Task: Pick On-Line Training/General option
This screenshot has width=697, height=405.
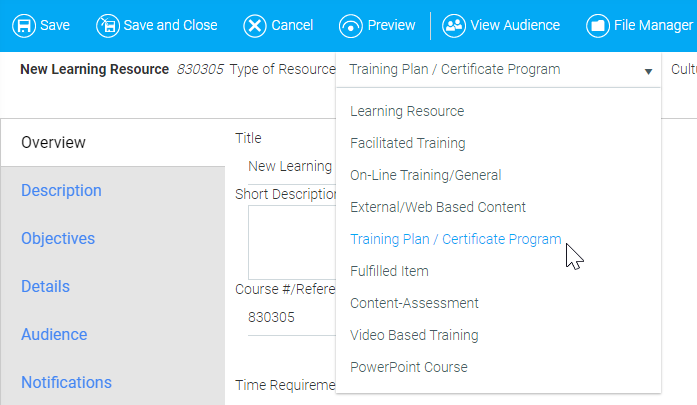Action: pyautogui.click(x=425, y=175)
